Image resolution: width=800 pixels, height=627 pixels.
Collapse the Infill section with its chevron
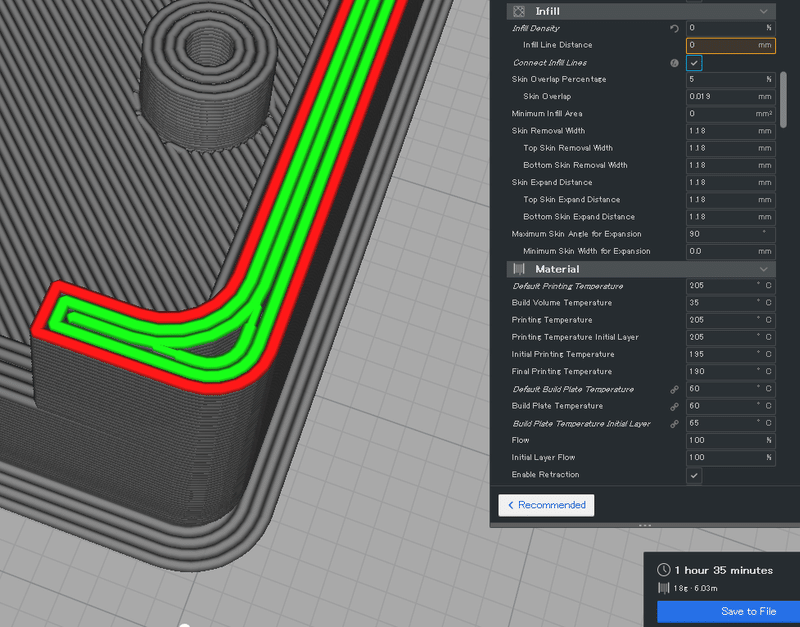click(x=764, y=11)
